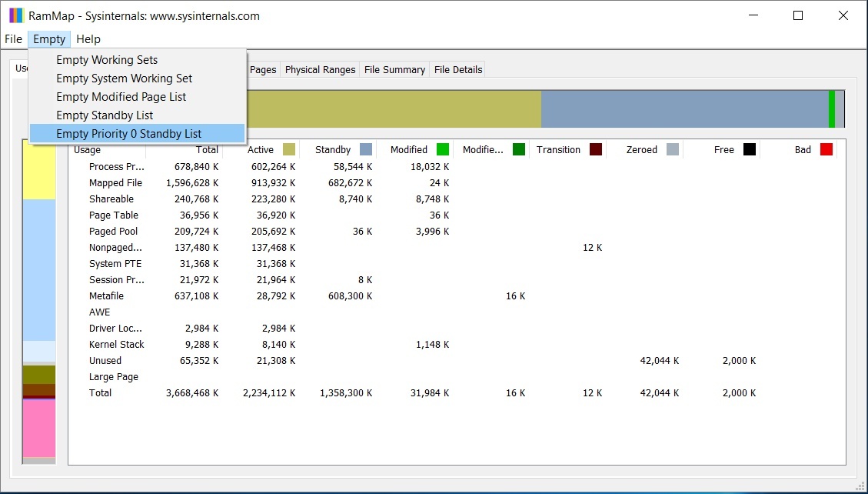Select the Unused row
Viewport: 868px width, 494px height.
click(105, 361)
